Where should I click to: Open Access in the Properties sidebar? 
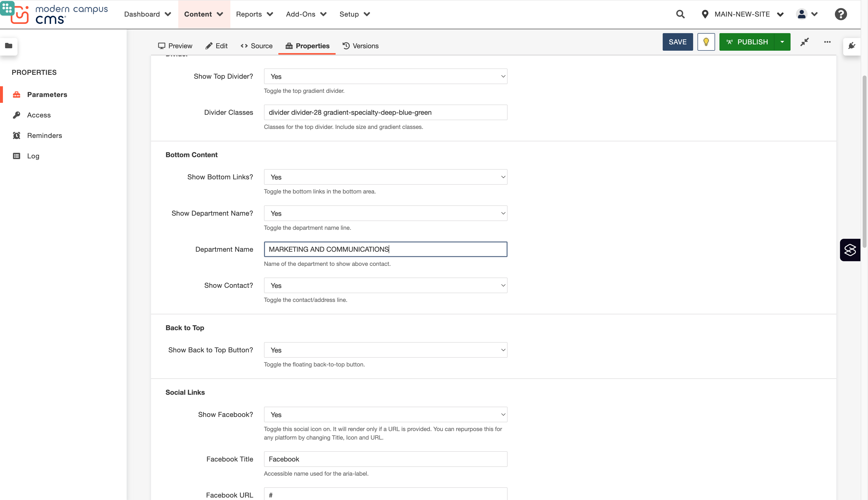point(39,115)
